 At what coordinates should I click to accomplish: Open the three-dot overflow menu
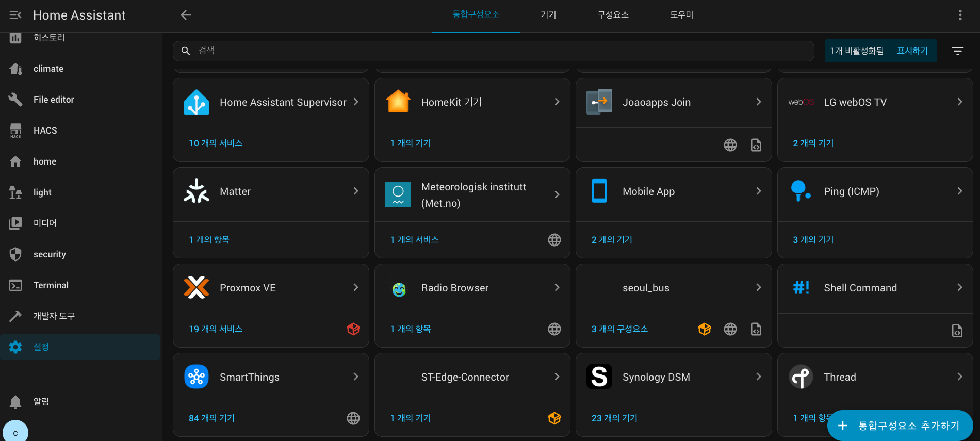tap(960, 15)
